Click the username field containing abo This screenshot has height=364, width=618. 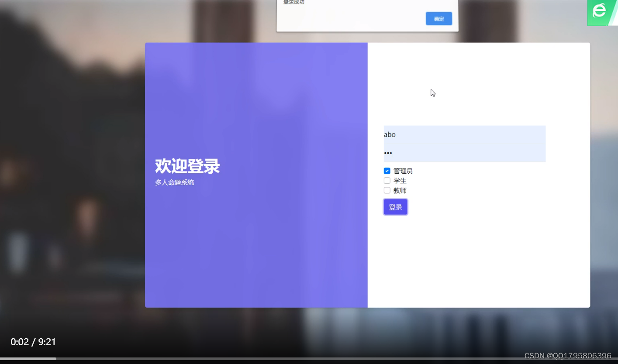pos(465,134)
